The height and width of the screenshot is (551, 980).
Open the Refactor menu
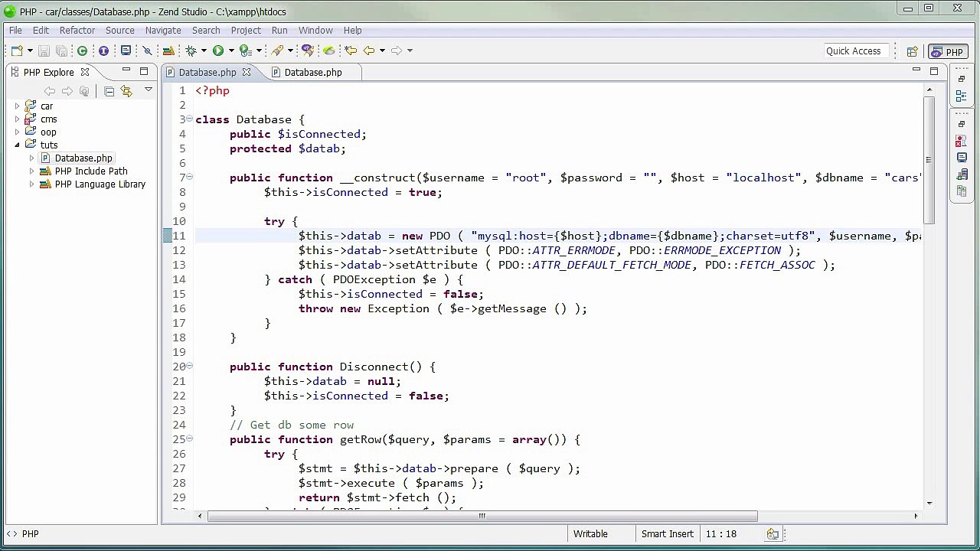click(77, 31)
